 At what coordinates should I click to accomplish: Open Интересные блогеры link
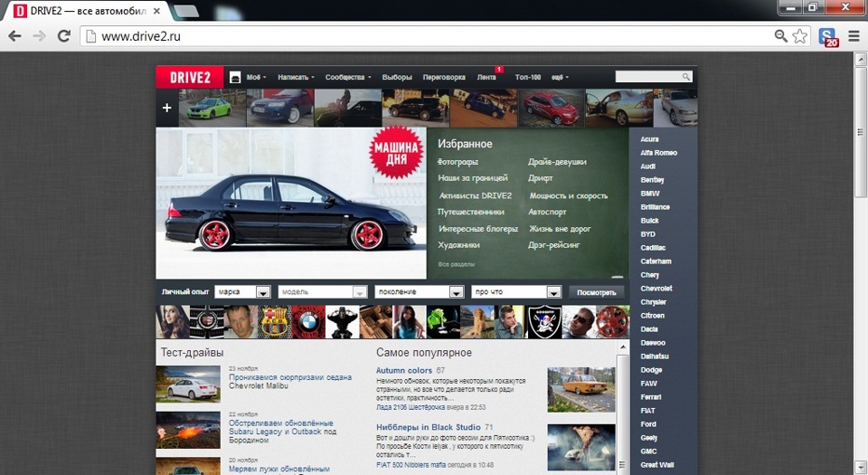click(477, 229)
